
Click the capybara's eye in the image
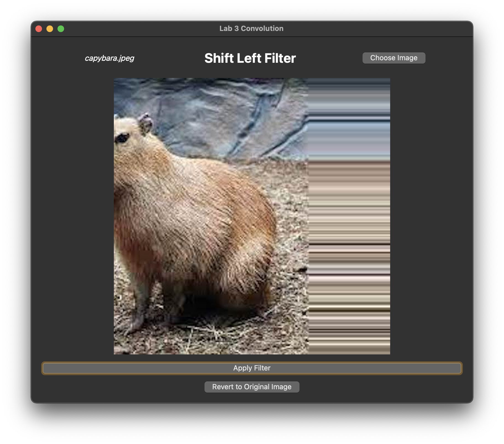click(x=122, y=137)
